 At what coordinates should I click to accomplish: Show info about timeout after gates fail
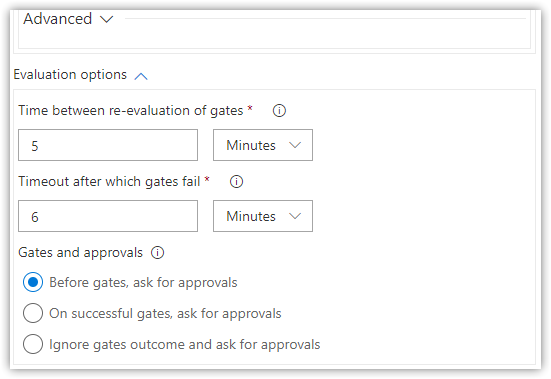[x=236, y=182]
